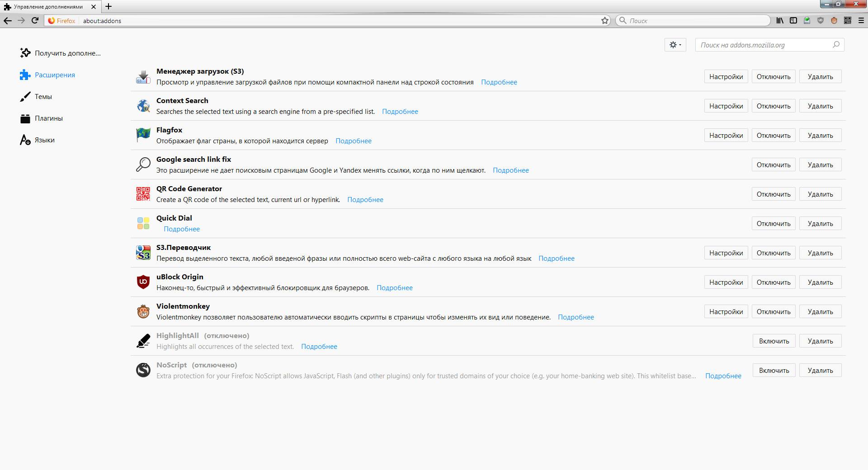Open Настройки for Violentmonkey

[726, 311]
